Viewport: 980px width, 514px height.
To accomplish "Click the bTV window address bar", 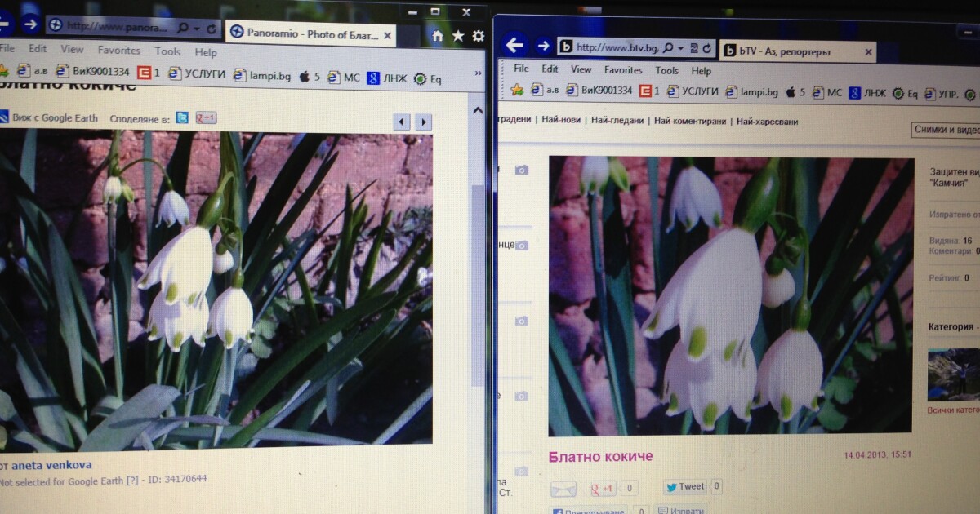I will 637,47.
